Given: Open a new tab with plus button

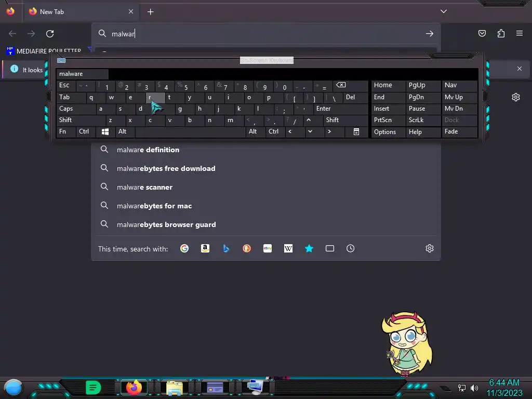Looking at the screenshot, I should click(x=150, y=12).
